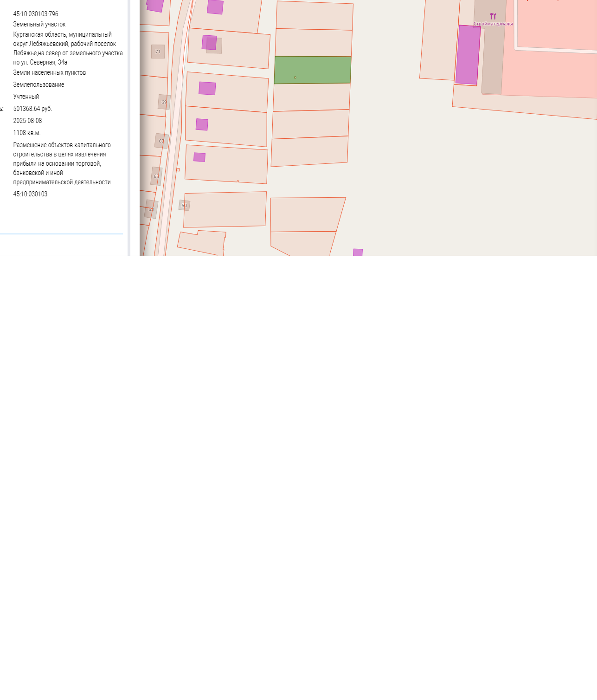Click the Стройматериалы shop tools icon
Image resolution: width=597 pixels, height=700 pixels.
(x=493, y=16)
